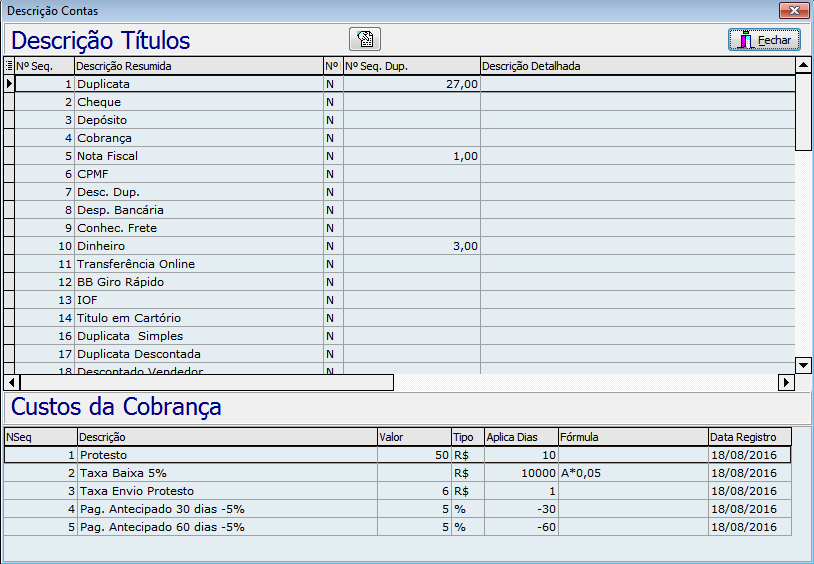Screen dimensions: 814x564
Task: Click the Descrição Resumida column header
Action: click(x=199, y=66)
